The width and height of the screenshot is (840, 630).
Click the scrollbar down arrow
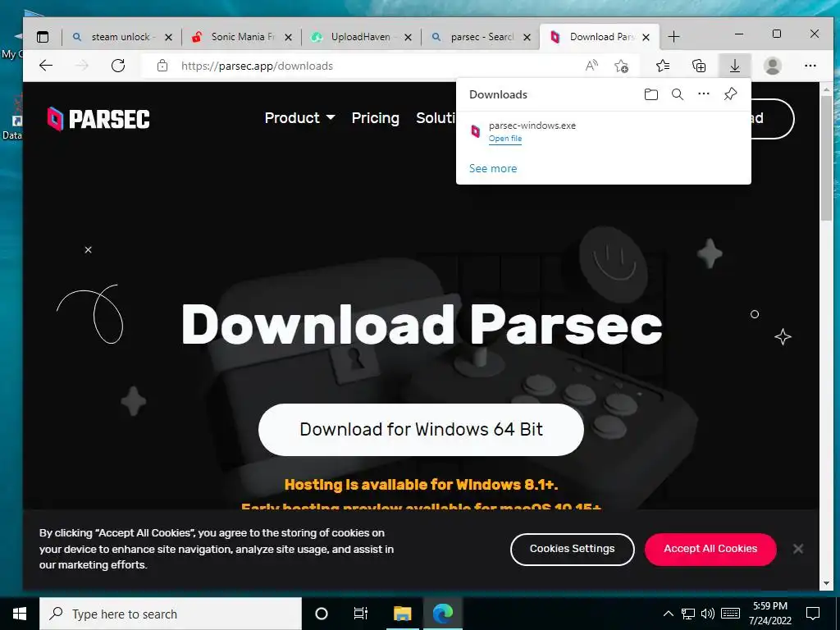(x=826, y=583)
